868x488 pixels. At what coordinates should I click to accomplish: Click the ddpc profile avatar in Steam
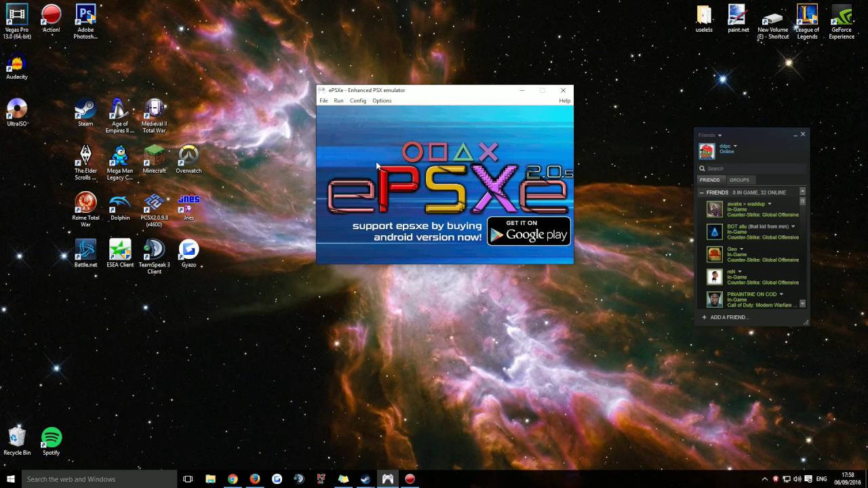pos(707,150)
